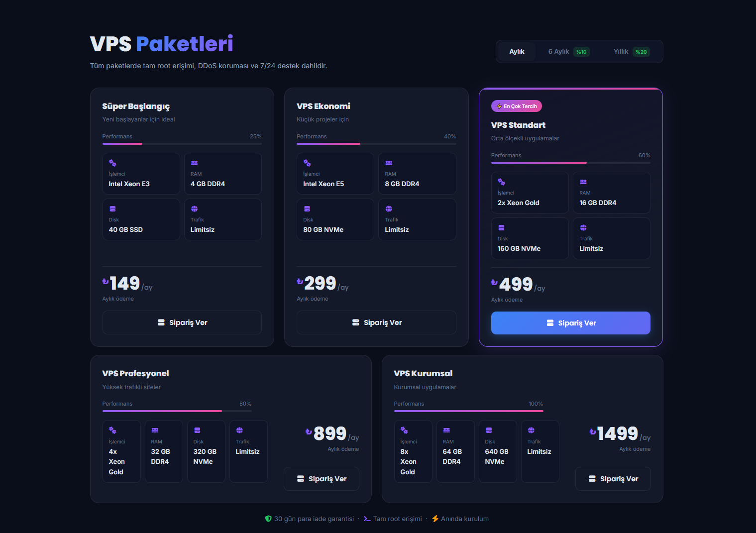Click the RAM icon in VPS Ekonomi card

[x=389, y=163]
